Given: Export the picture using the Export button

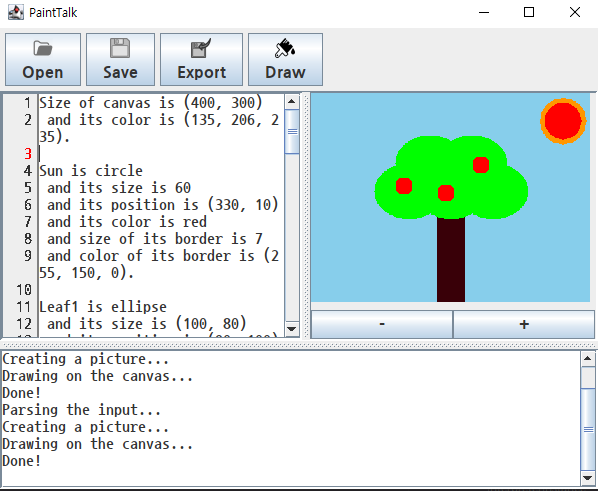Looking at the screenshot, I should tap(201, 60).
